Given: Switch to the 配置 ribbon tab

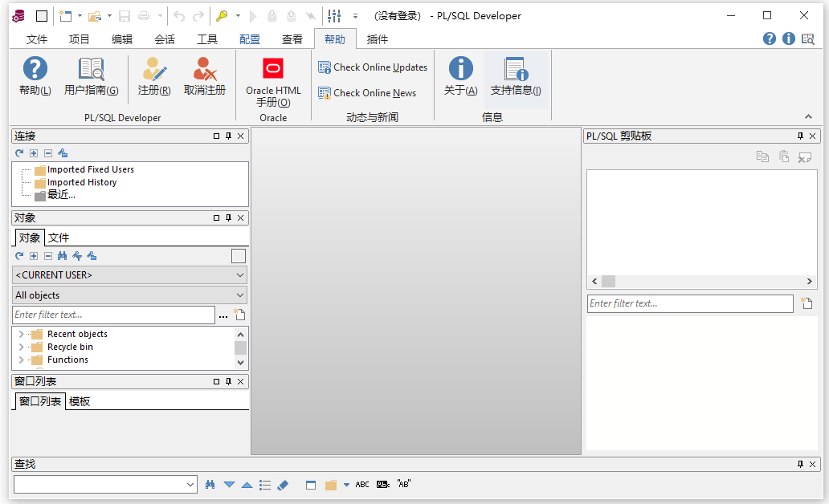Looking at the screenshot, I should tap(250, 39).
